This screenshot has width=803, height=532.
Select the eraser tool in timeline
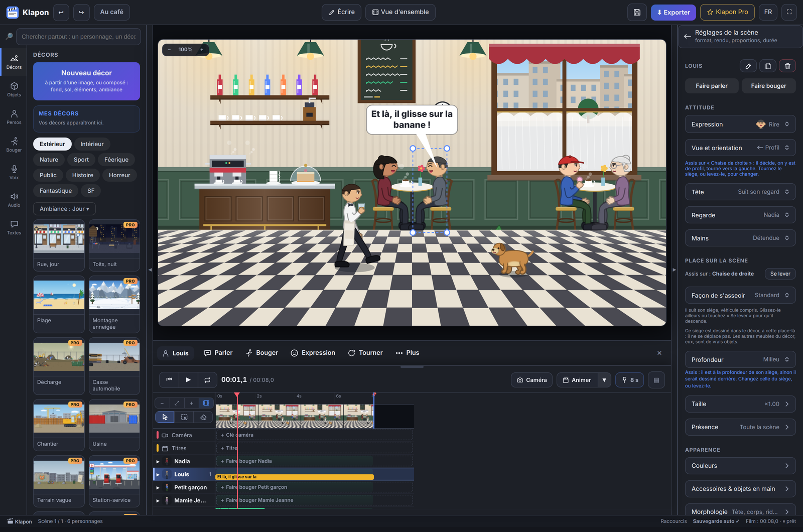[x=203, y=417]
